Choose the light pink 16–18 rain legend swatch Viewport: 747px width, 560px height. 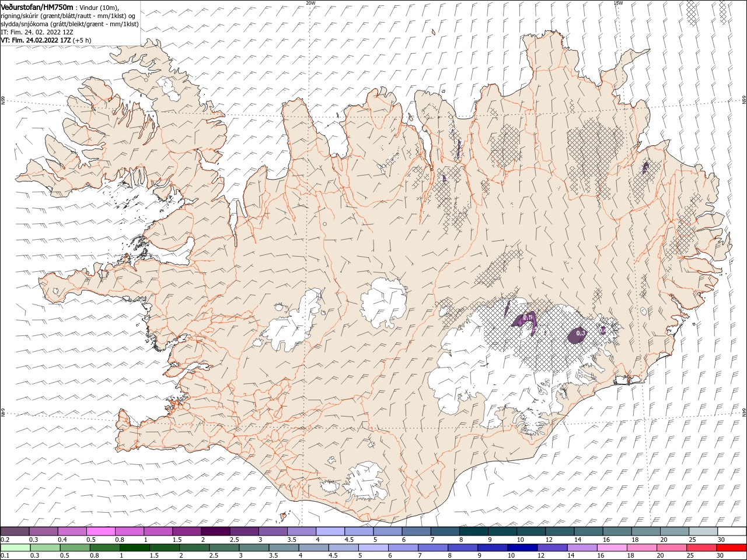[x=611, y=548]
